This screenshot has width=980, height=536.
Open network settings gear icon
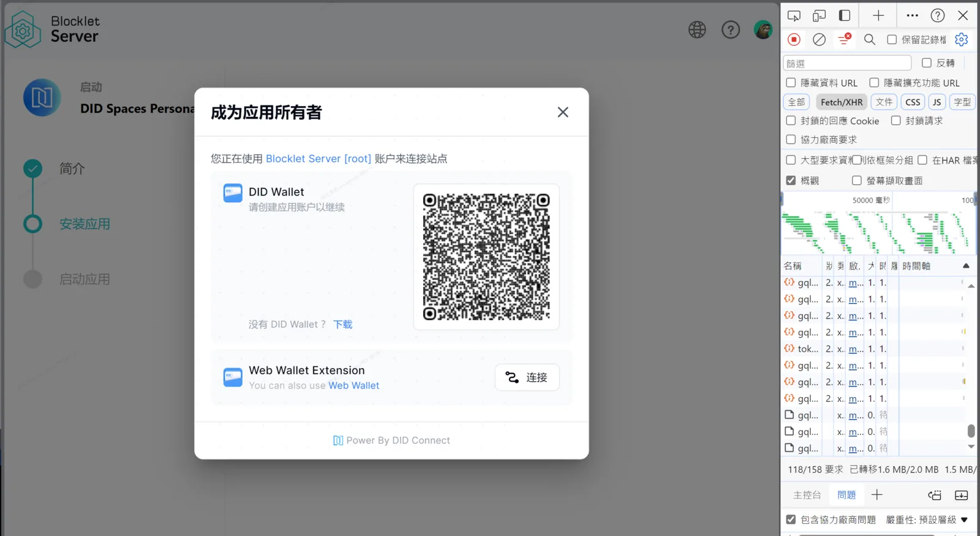962,40
